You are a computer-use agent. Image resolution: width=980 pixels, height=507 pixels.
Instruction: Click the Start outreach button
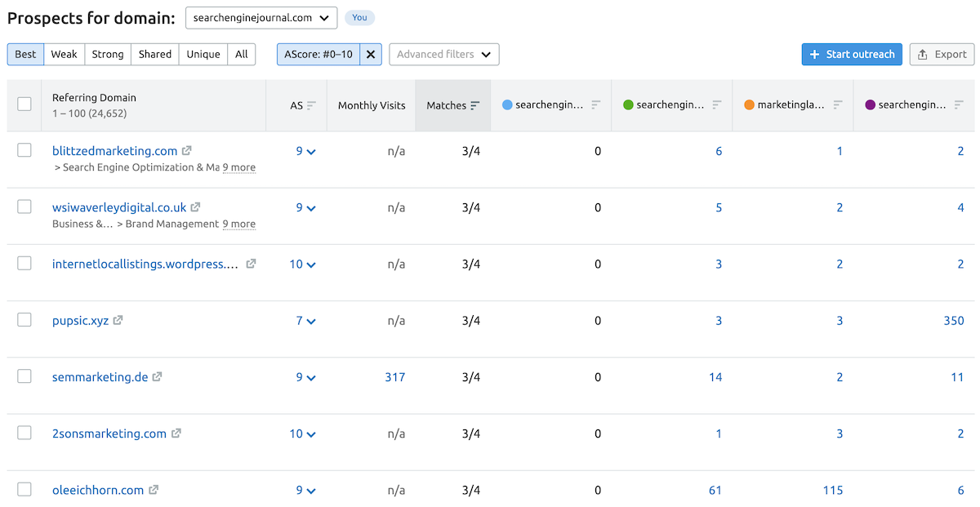point(852,54)
